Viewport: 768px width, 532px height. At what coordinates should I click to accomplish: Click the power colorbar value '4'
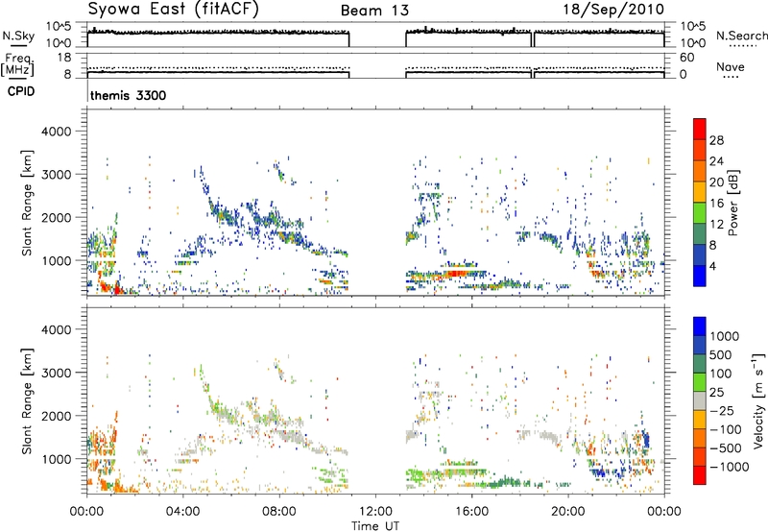[712, 267]
